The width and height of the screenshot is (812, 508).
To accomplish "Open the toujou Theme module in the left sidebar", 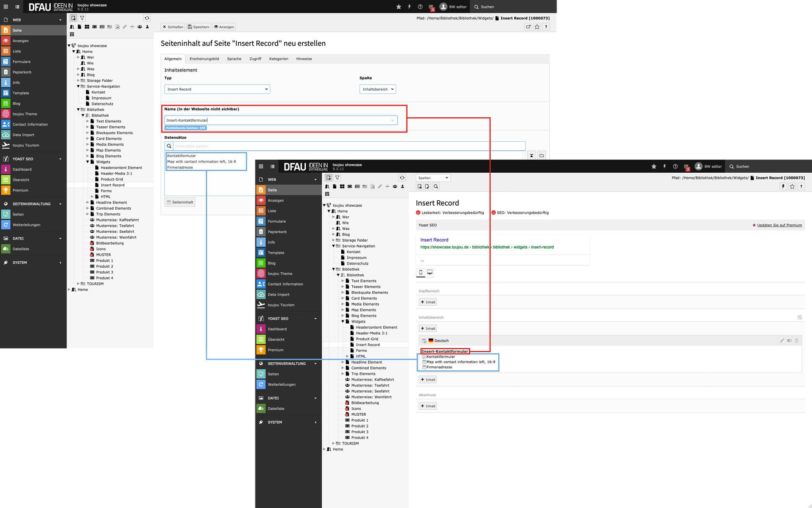I will (x=25, y=114).
